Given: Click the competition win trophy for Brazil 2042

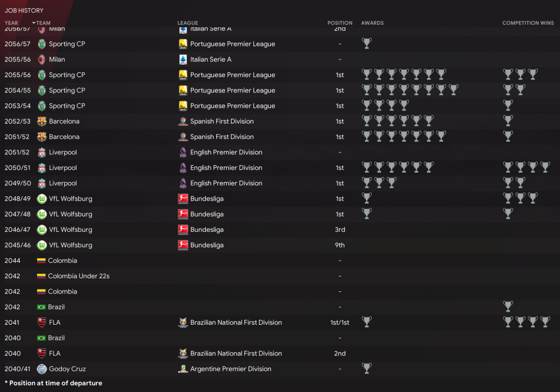Looking at the screenshot, I should pos(508,306).
